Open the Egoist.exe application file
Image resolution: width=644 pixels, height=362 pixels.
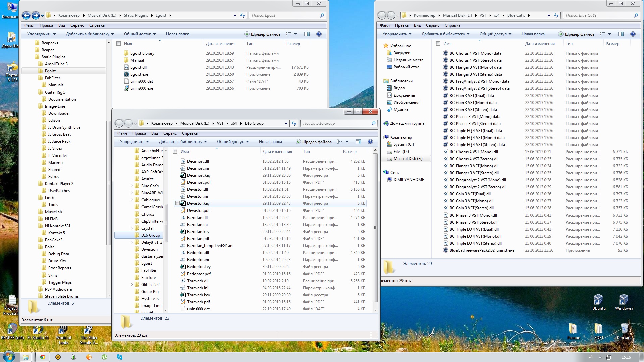[139, 74]
